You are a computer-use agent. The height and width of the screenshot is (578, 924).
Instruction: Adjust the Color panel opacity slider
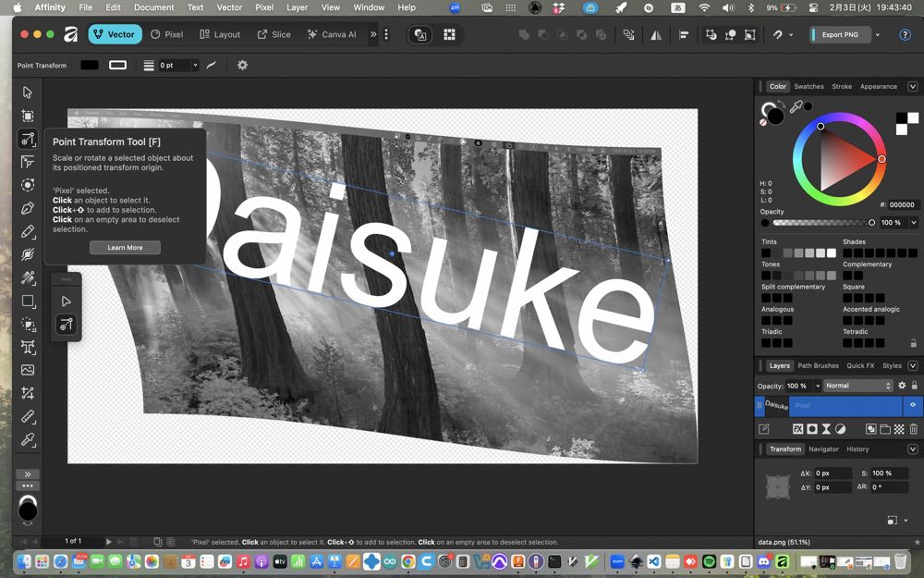tap(822, 223)
